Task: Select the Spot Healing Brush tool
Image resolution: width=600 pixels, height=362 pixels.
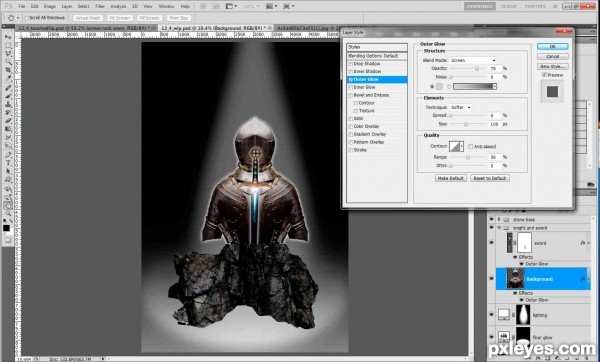Action: pos(8,88)
